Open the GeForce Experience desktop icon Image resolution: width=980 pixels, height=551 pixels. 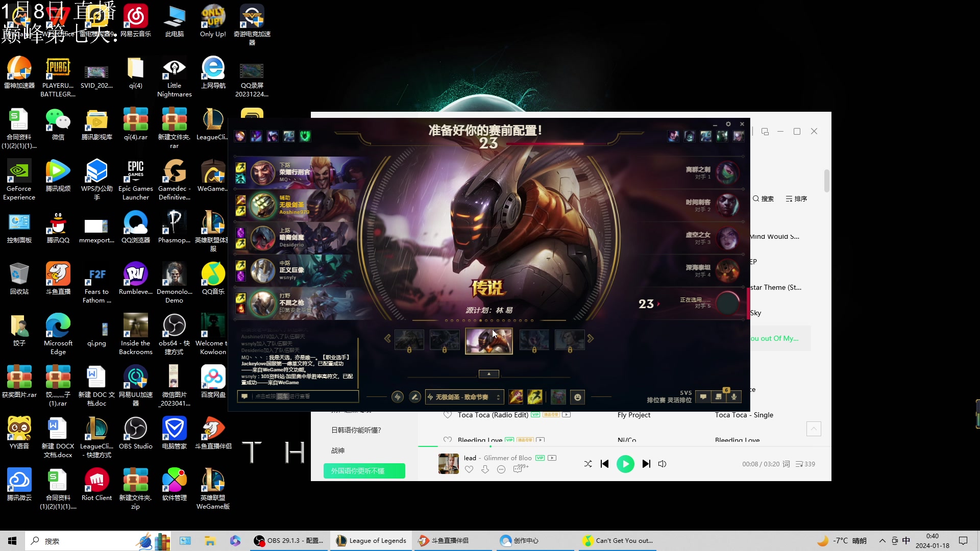point(19,180)
